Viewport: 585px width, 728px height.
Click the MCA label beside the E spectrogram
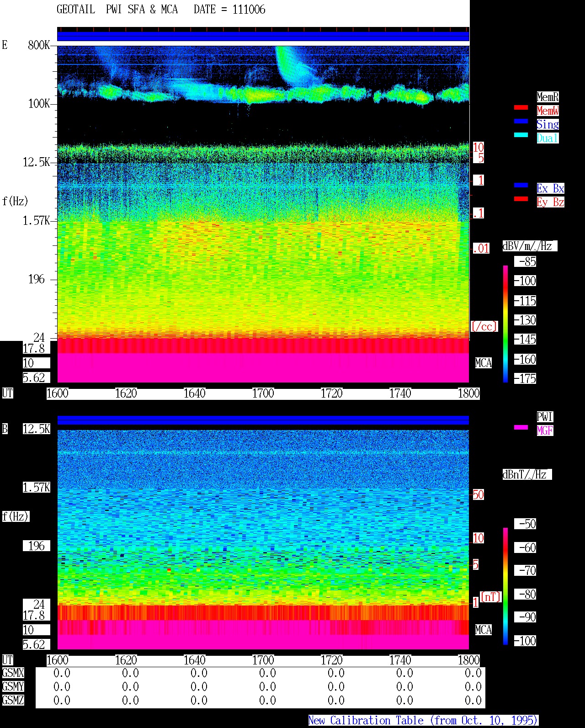pyautogui.click(x=484, y=363)
